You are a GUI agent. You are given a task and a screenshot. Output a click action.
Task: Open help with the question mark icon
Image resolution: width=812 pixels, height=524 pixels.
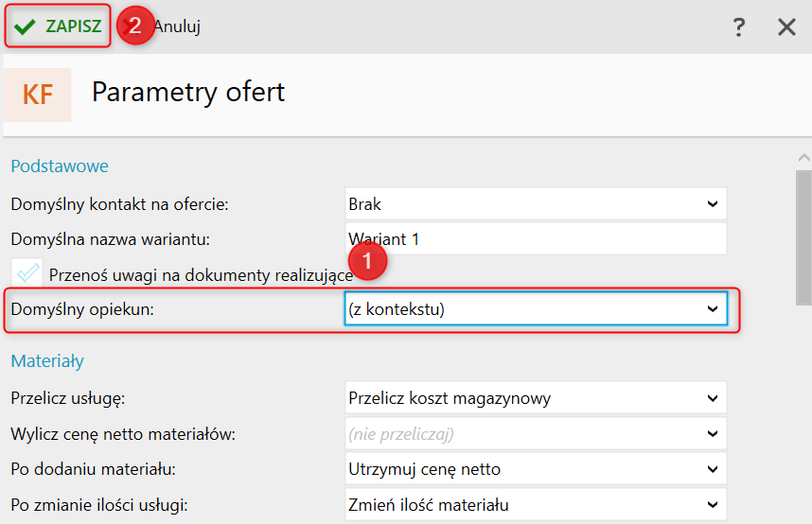[x=739, y=27]
